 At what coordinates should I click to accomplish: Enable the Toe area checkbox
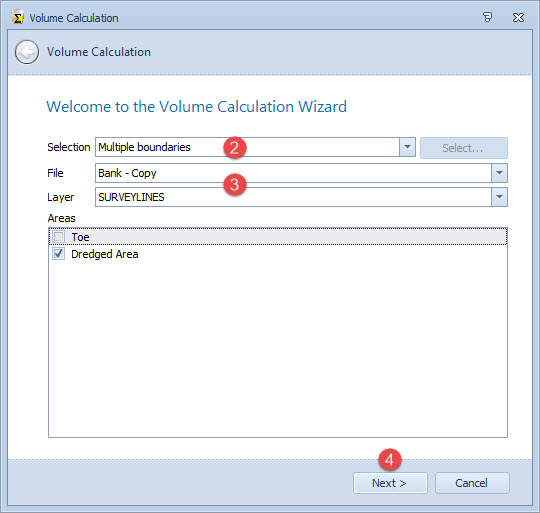(59, 237)
